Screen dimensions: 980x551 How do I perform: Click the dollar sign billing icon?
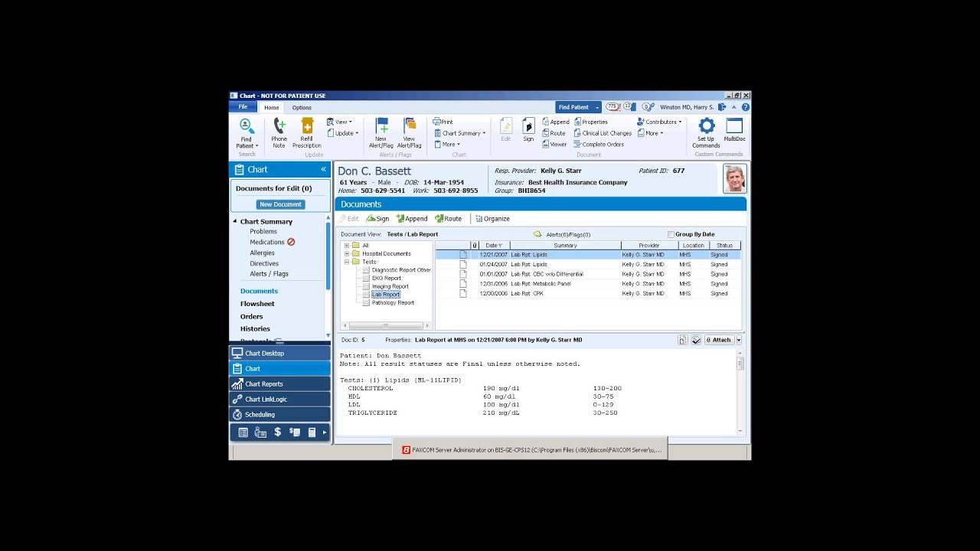tap(277, 432)
